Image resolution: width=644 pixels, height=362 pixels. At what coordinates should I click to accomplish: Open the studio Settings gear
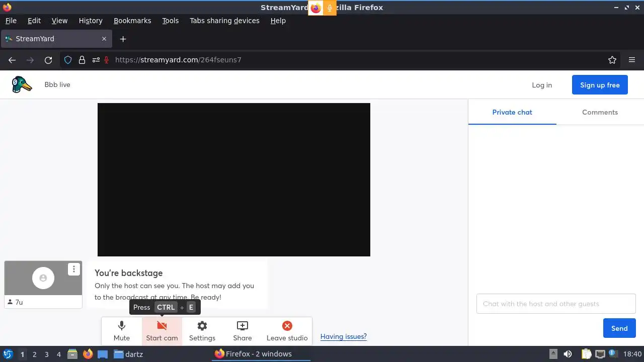click(202, 331)
